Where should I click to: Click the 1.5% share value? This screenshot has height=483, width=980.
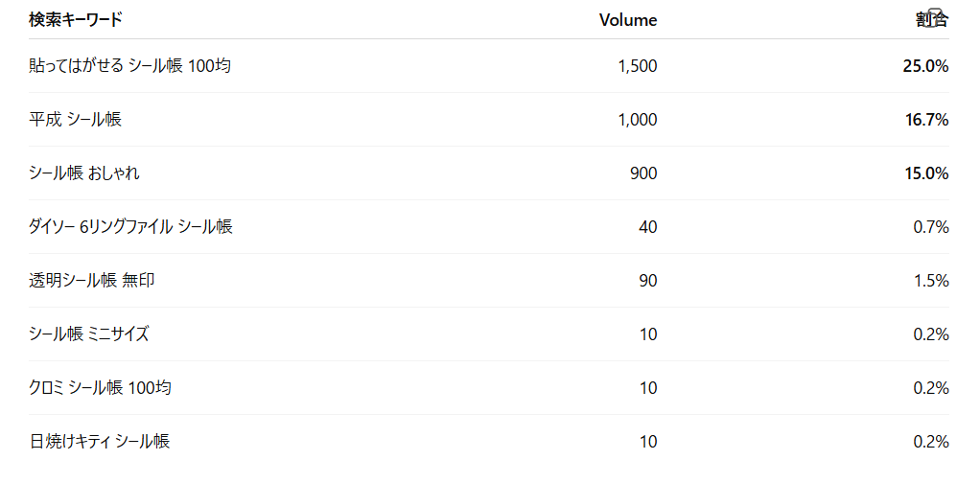[x=931, y=281]
